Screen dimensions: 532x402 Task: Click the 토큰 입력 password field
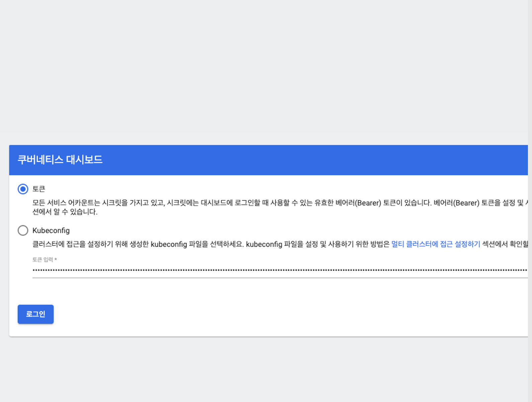(x=280, y=270)
